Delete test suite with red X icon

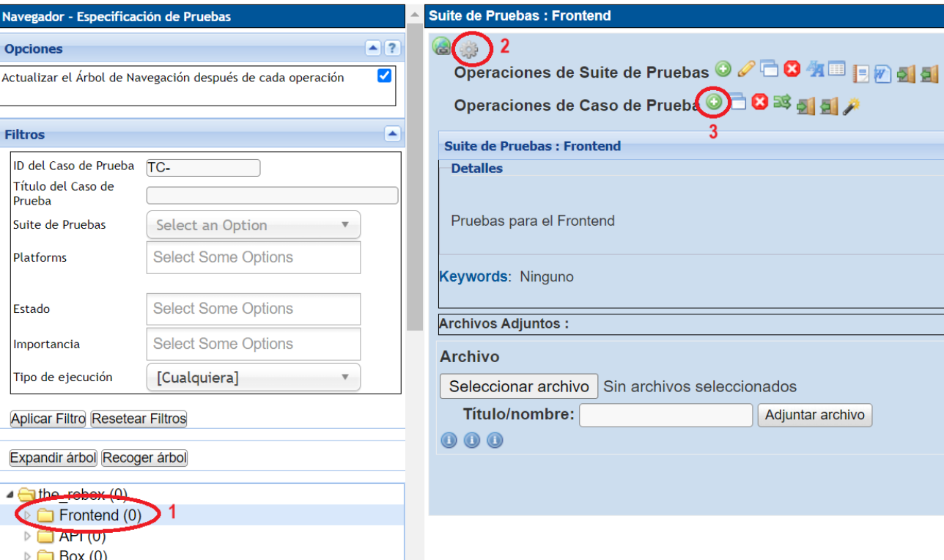tap(792, 70)
